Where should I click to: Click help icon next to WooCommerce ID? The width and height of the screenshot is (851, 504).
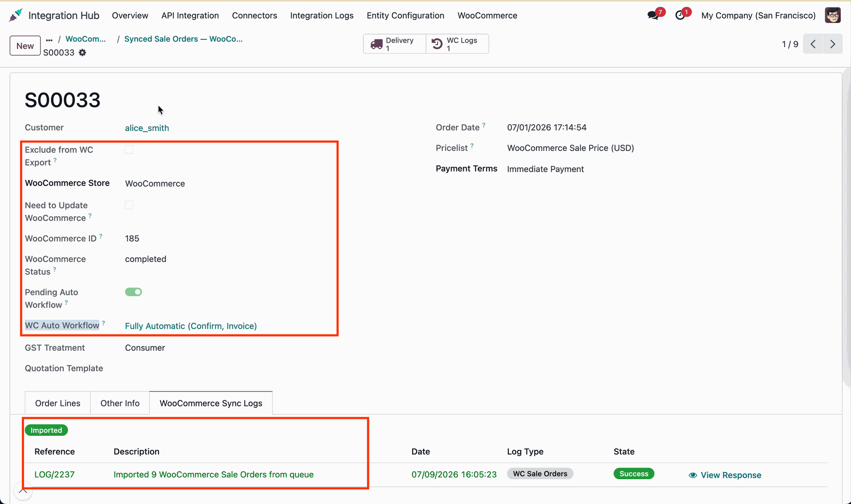tap(101, 236)
